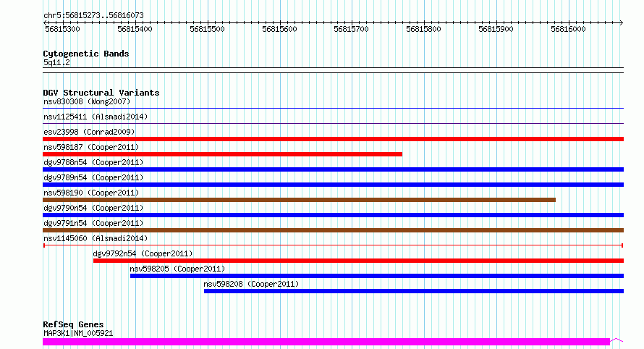Select variant label nsv1145060 (Alsmadi2014)
This screenshot has height=349, width=644.
[x=96, y=238]
